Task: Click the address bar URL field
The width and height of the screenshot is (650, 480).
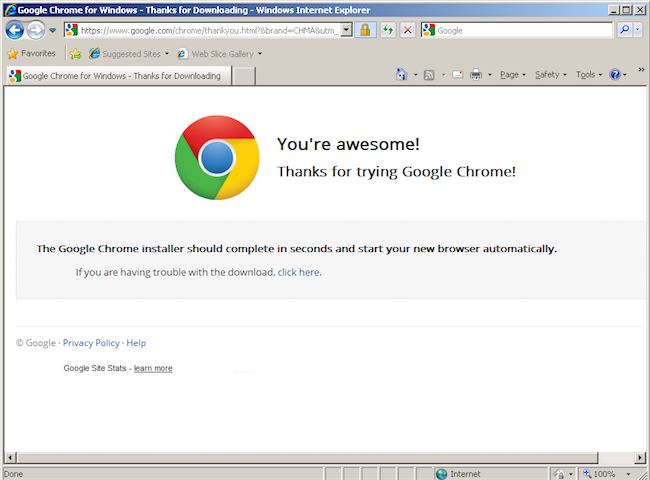Action: pos(202,30)
